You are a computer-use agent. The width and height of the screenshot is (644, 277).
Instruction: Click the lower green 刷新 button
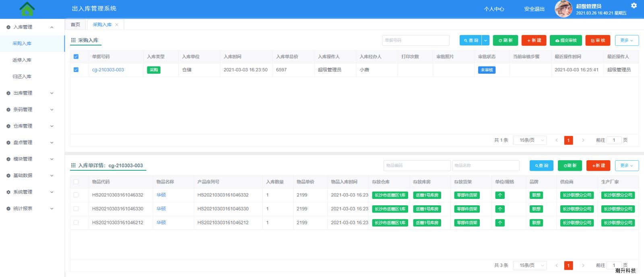[570, 165]
